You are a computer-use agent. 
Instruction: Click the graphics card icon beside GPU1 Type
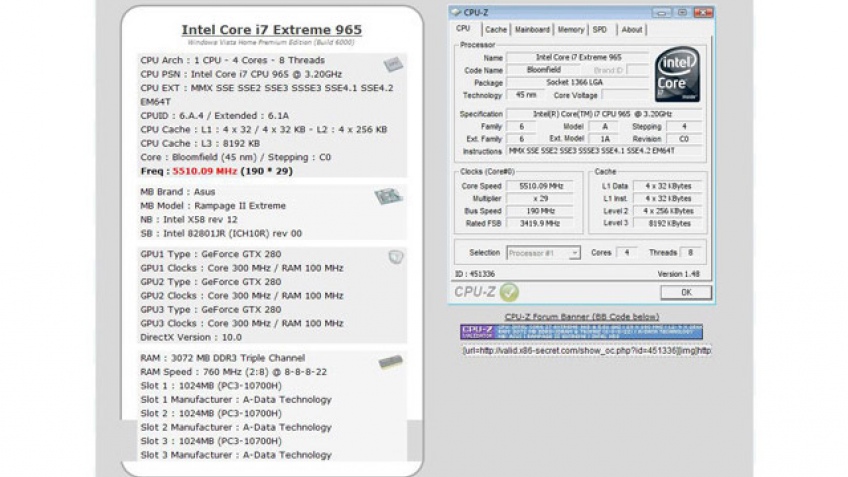click(396, 257)
